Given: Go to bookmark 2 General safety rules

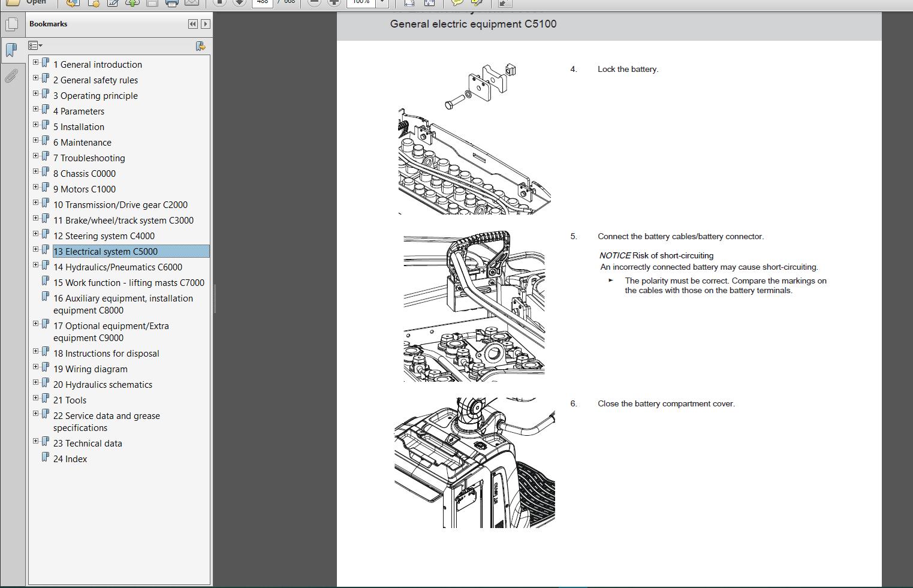Looking at the screenshot, I should (95, 80).
